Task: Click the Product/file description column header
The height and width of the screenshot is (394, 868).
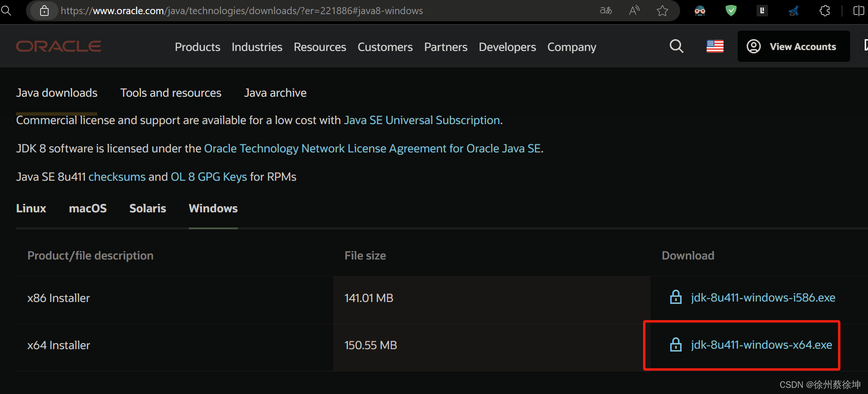Action: click(x=90, y=256)
